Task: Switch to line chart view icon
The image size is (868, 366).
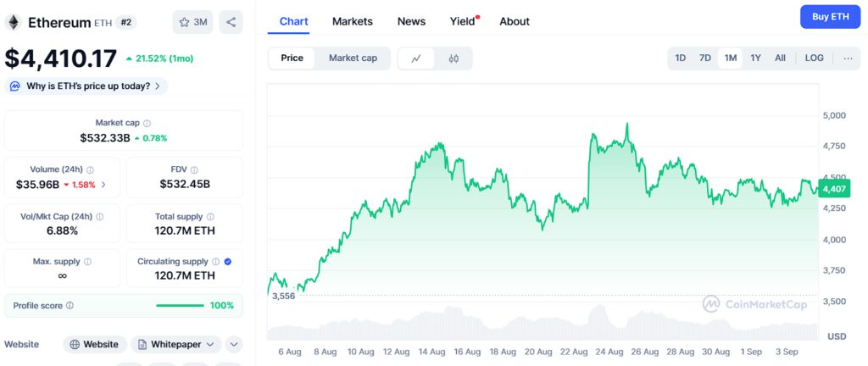Action: (416, 58)
